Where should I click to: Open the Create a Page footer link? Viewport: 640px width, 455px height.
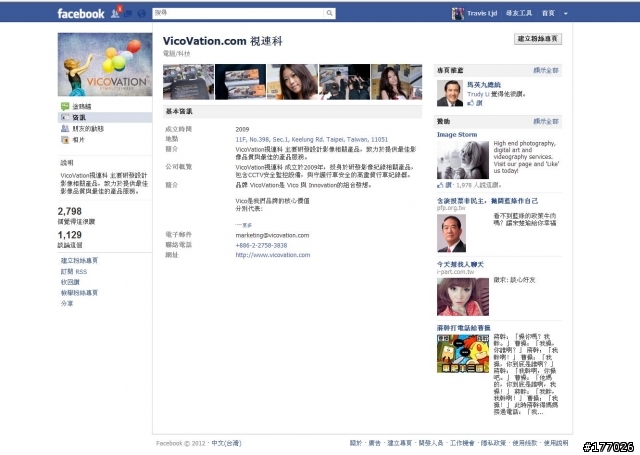pyautogui.click(x=399, y=443)
